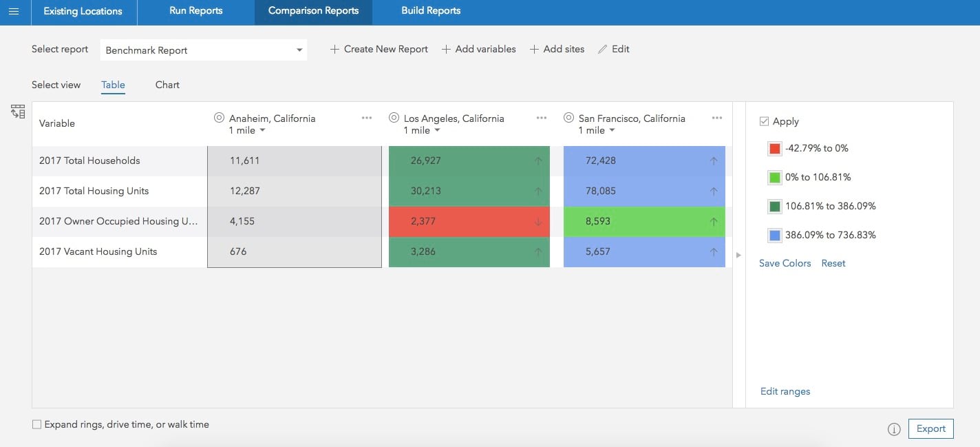Click the red -42.79% to 0% swatch
Viewport: 980px width, 447px height.
775,149
